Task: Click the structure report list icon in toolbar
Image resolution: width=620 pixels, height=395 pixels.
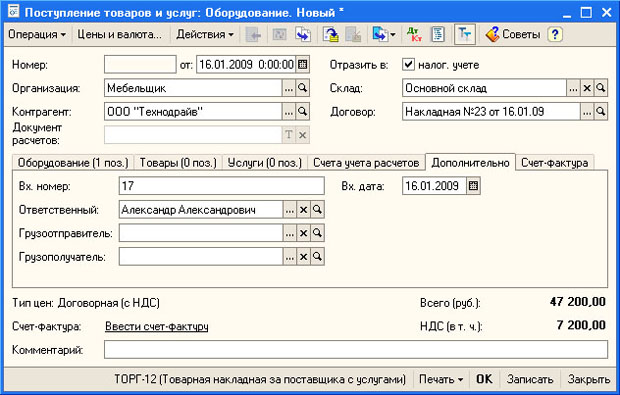Action: pos(438,34)
